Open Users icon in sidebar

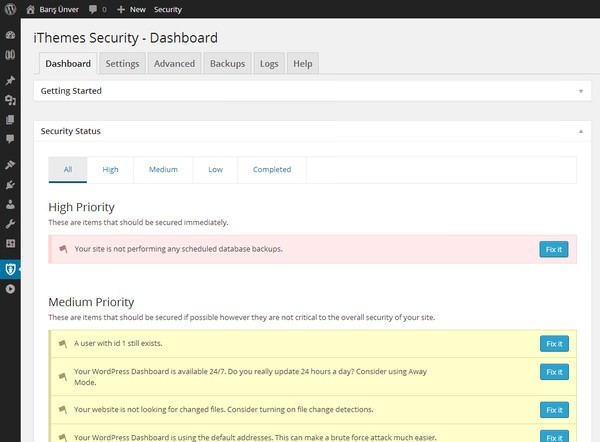(x=10, y=204)
